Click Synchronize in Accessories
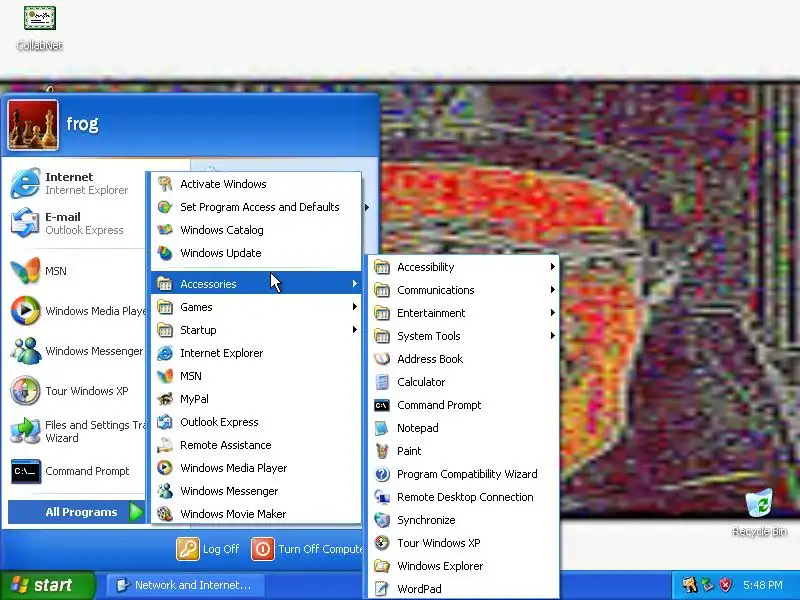Image resolution: width=800 pixels, height=600 pixels. coord(463,520)
